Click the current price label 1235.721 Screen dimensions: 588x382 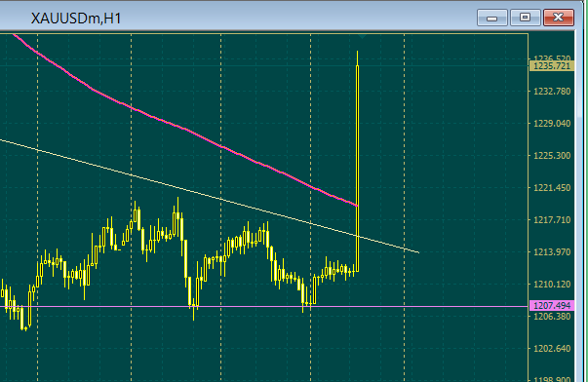tap(552, 66)
